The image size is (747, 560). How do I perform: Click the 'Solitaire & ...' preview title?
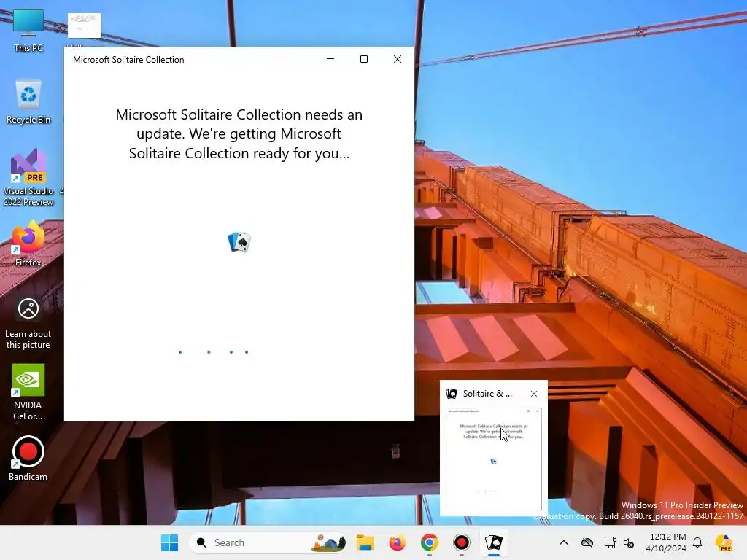[x=487, y=394]
